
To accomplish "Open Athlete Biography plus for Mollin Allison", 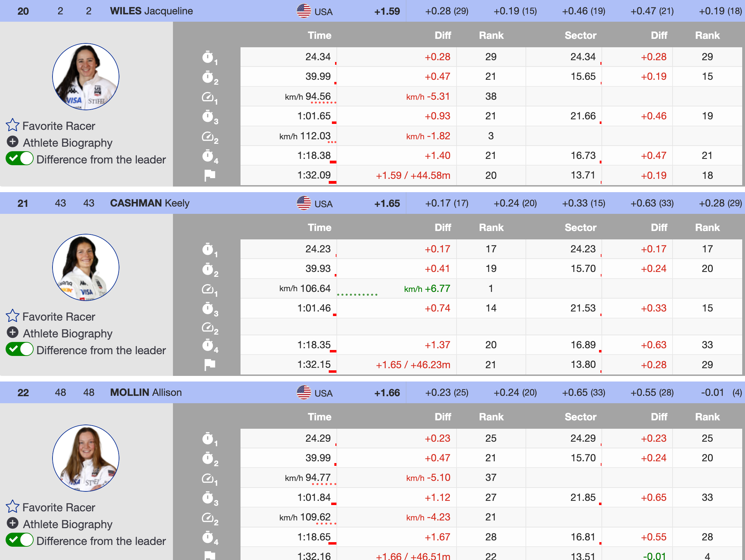I will click(13, 524).
